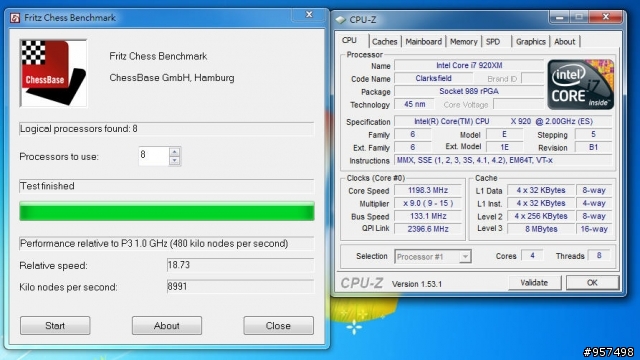Click the Stepping value 5
The width and height of the screenshot is (640, 360).
pos(593,134)
